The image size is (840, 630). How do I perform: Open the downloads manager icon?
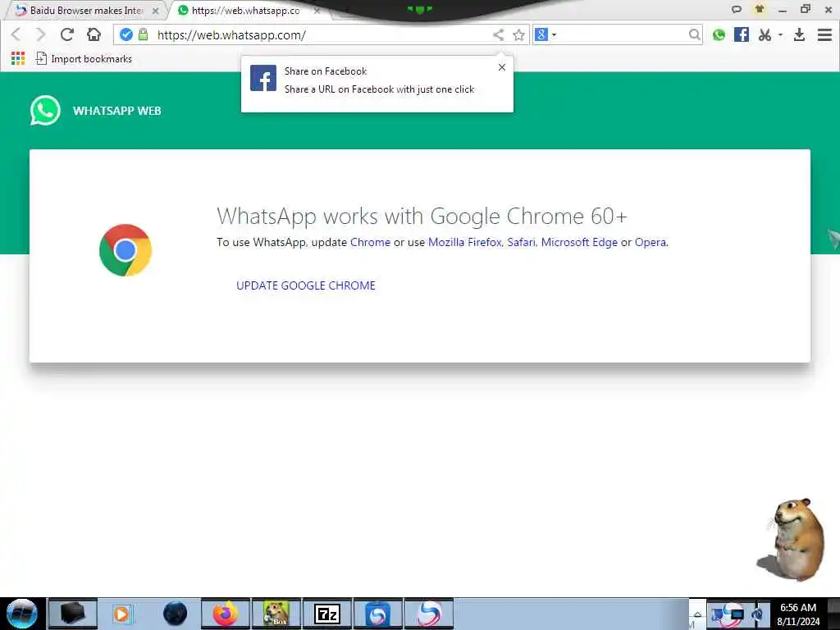pos(799,34)
